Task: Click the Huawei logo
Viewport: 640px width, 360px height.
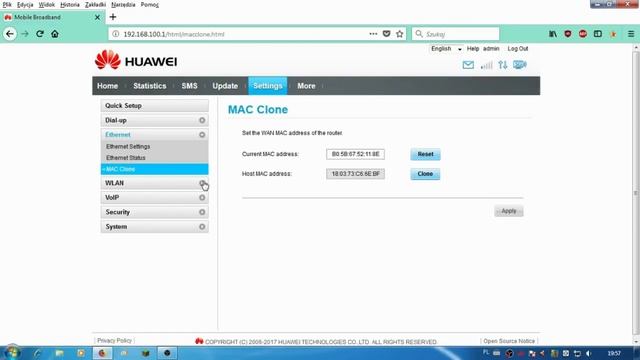Action: pyautogui.click(x=136, y=60)
